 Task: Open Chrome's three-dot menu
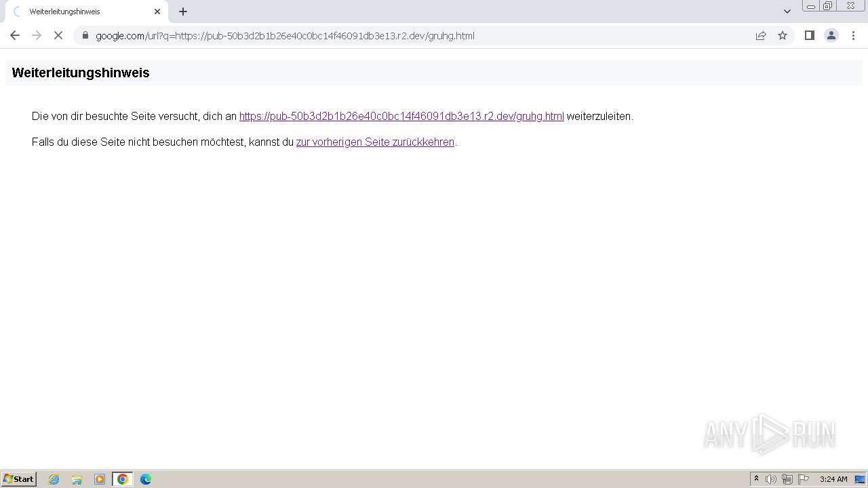pyautogui.click(x=853, y=35)
